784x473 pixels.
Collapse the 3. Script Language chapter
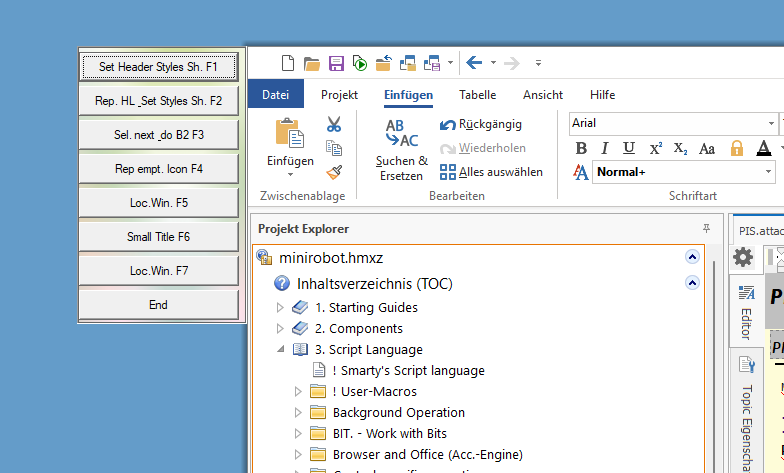coord(280,349)
